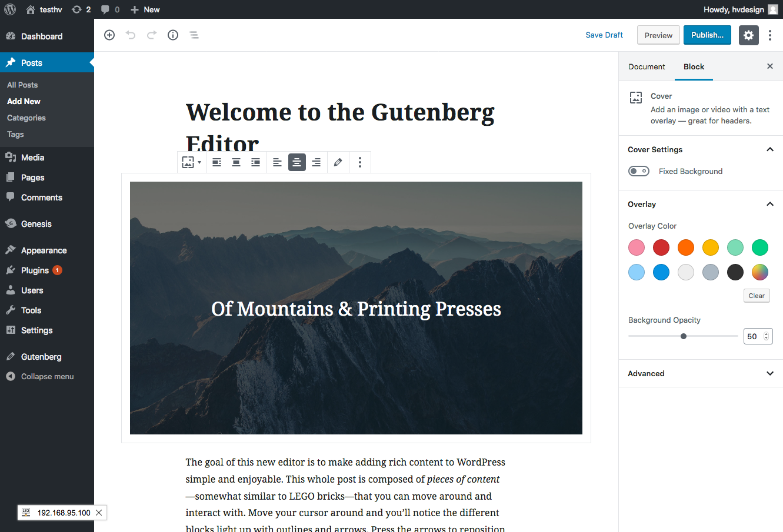Set block alignment to center in toolbar

coord(236,162)
